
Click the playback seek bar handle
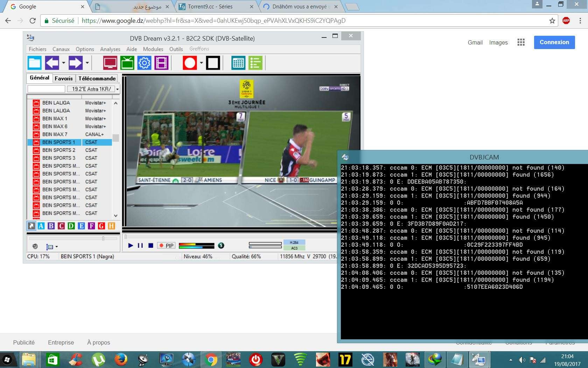tap(126, 237)
